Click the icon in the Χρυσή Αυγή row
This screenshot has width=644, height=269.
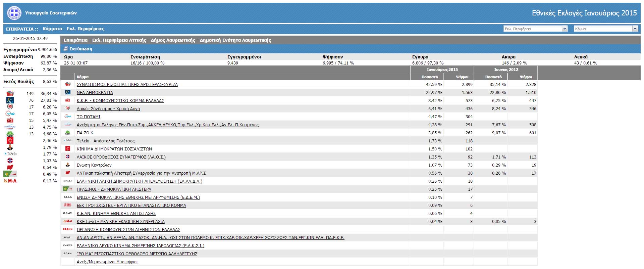pyautogui.click(x=68, y=108)
